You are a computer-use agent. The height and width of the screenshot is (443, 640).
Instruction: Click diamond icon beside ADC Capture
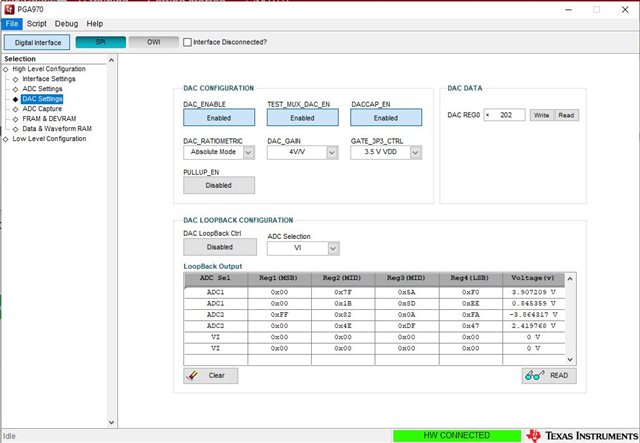click(x=16, y=109)
